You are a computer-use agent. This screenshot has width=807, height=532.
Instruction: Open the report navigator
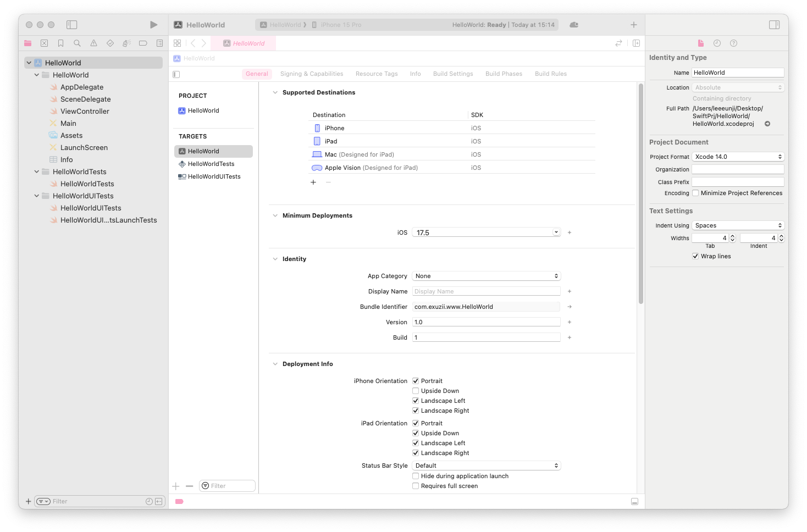click(159, 43)
